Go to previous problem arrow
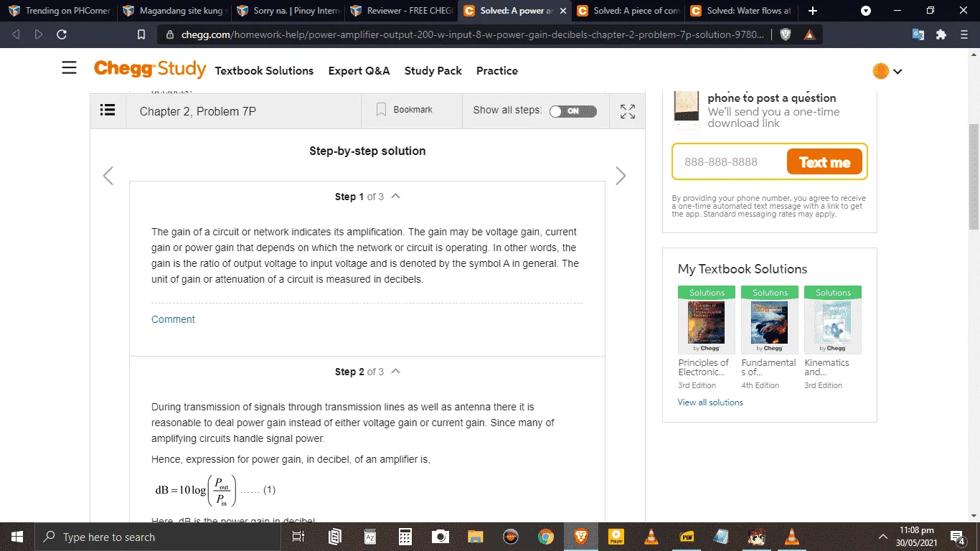Image resolution: width=980 pixels, height=551 pixels. point(108,176)
